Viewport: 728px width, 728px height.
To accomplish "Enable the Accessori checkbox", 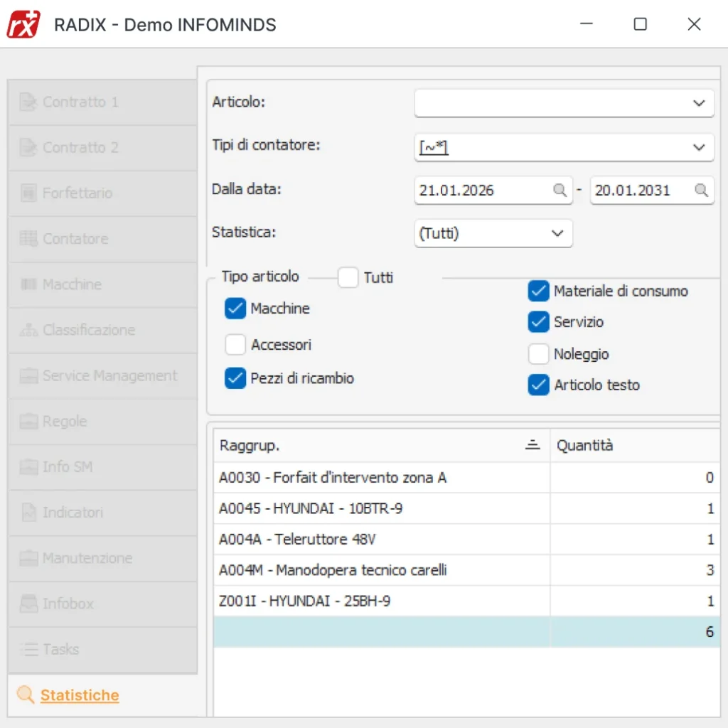I will [235, 345].
